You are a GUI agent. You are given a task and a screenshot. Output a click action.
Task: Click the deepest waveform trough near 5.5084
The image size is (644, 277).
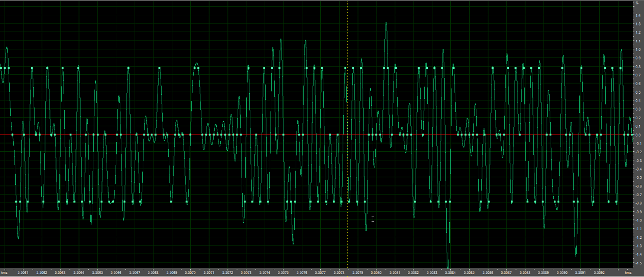pos(448,266)
